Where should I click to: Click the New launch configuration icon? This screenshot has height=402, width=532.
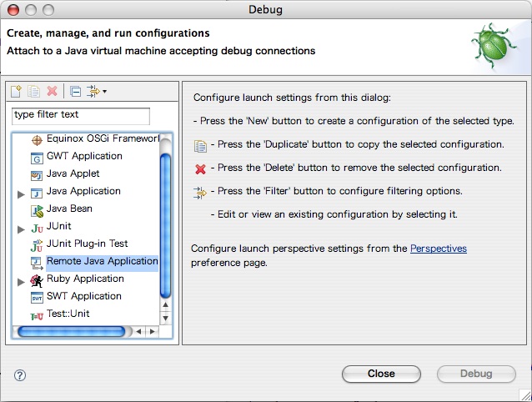17,91
